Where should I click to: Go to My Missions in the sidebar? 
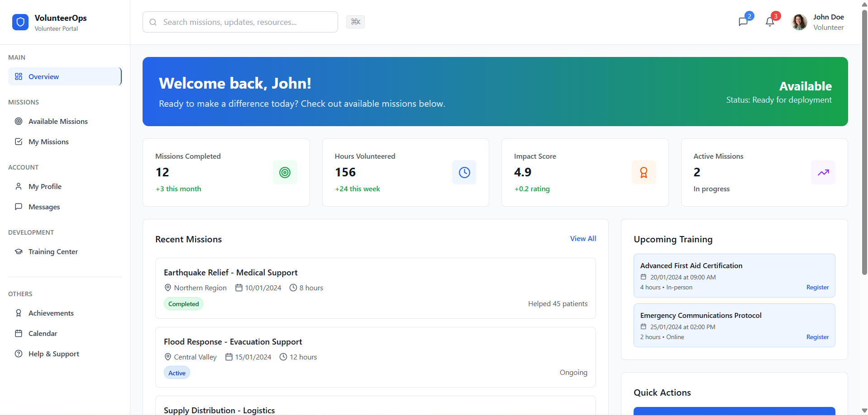coord(65,142)
